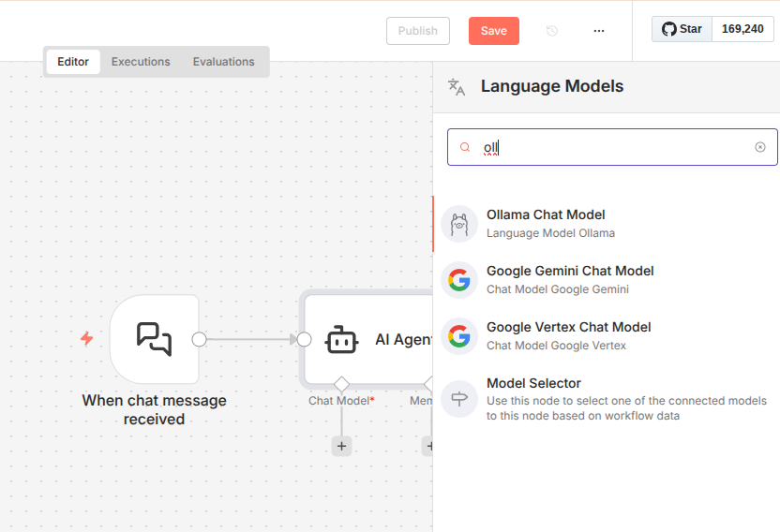The width and height of the screenshot is (780, 532).
Task: Click the GitHub Star button
Action: pos(682,29)
